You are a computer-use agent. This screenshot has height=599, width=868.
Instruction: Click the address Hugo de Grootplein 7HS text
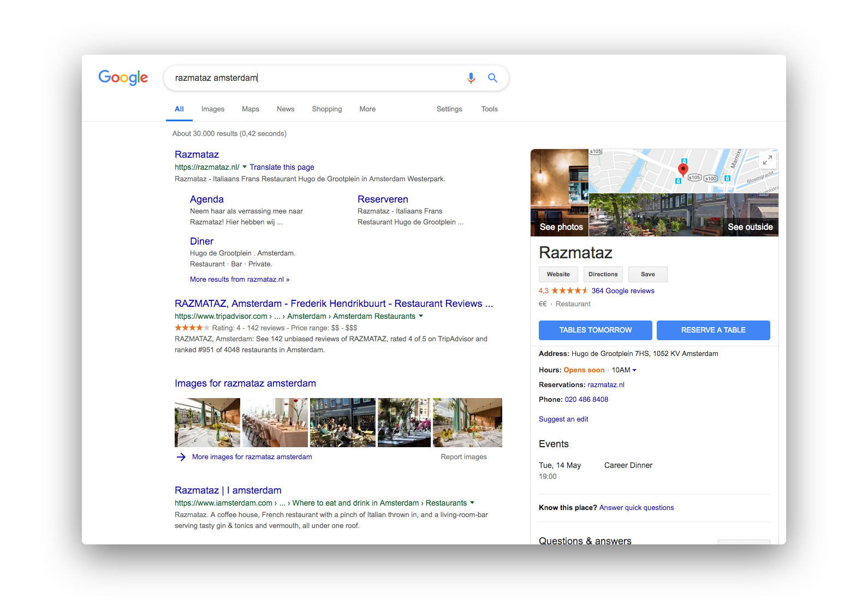pyautogui.click(x=645, y=354)
